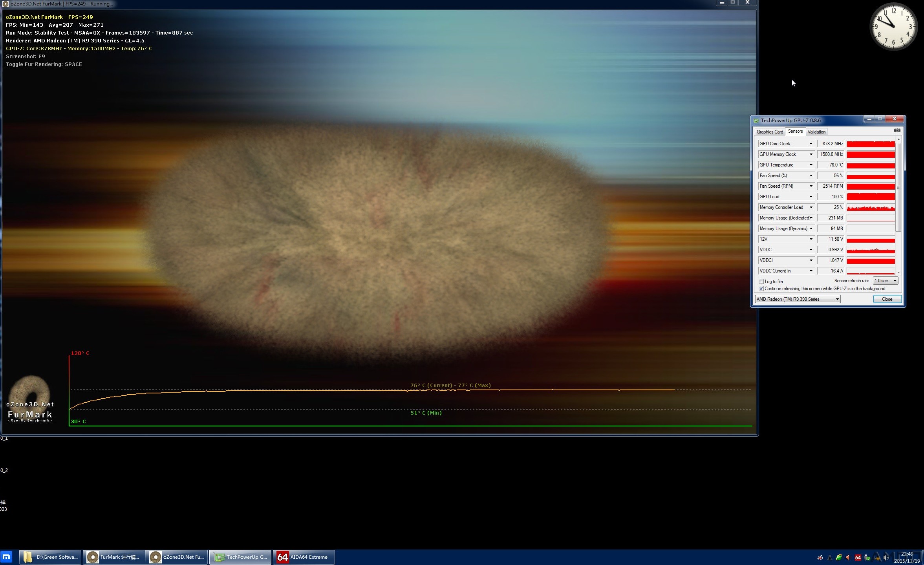Image resolution: width=924 pixels, height=565 pixels.
Task: Click the 2514 RPM fan speed value
Action: (x=831, y=186)
